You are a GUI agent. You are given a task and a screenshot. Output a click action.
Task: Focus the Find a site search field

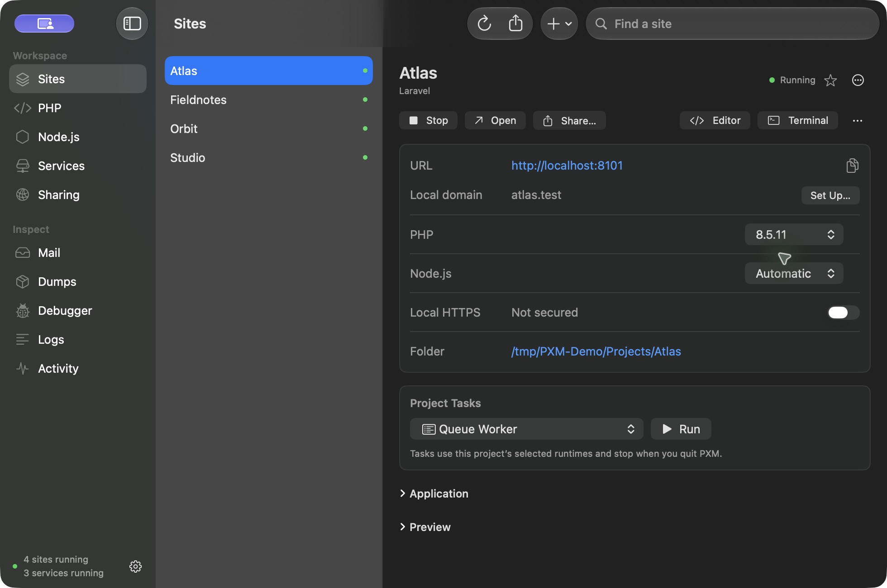click(x=732, y=24)
